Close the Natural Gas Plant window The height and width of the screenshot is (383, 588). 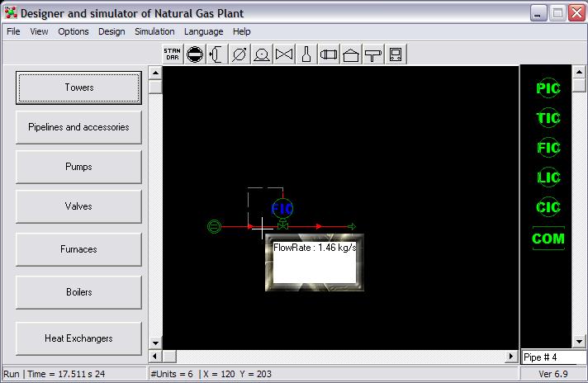point(576,13)
